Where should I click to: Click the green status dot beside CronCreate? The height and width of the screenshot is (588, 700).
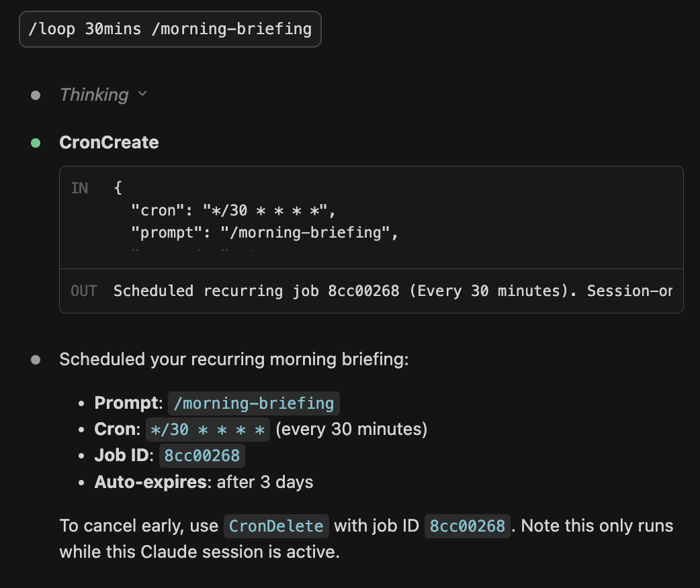click(36, 143)
